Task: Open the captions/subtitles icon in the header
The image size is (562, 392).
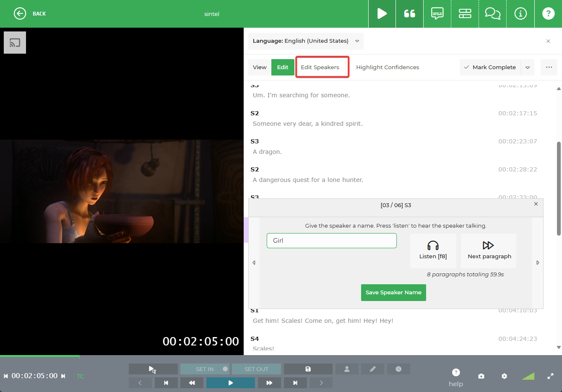Action: pos(437,14)
